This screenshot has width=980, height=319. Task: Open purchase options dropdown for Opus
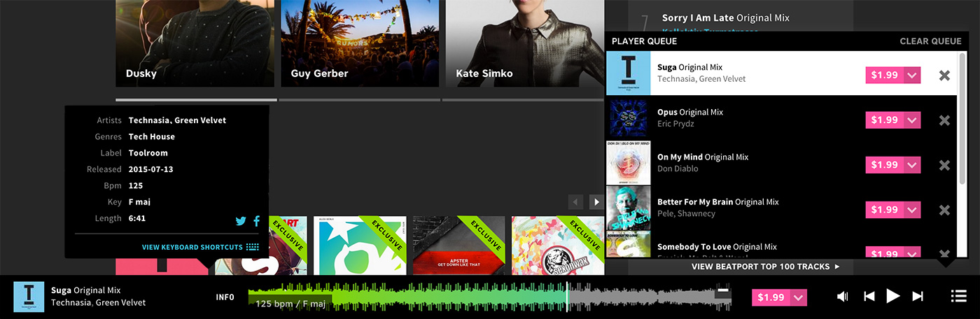click(x=912, y=120)
